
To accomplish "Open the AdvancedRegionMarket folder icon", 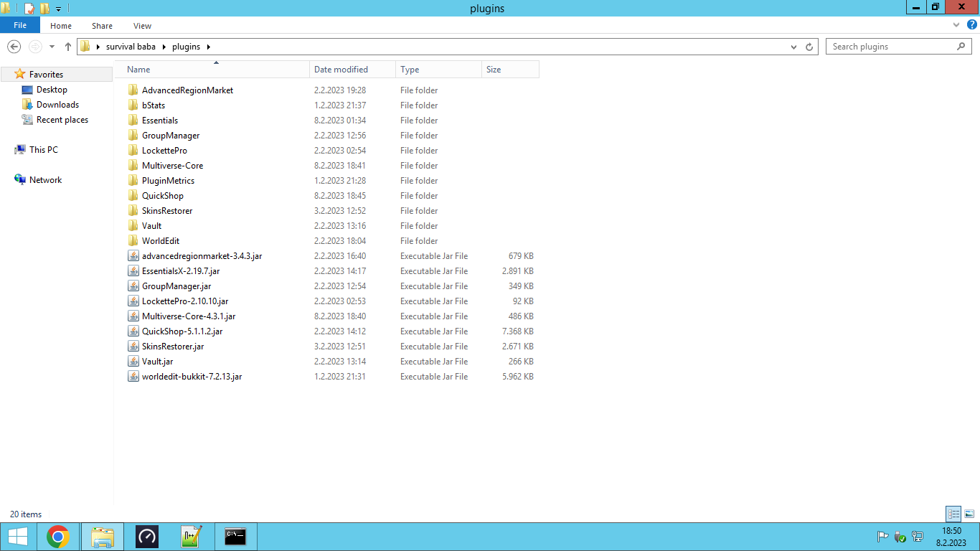I will 133,90.
